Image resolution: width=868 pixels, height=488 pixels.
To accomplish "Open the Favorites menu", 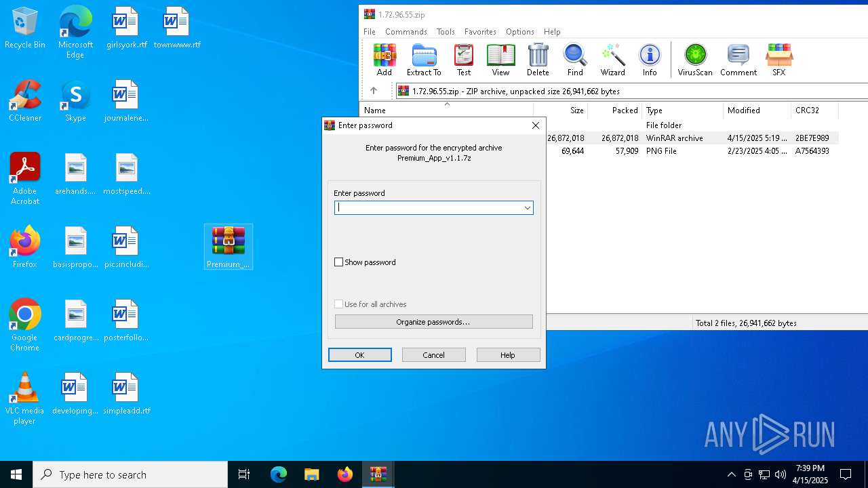I will 480,32.
